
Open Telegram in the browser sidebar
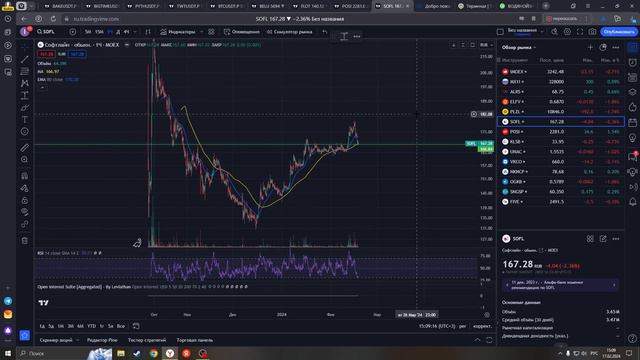point(8,301)
